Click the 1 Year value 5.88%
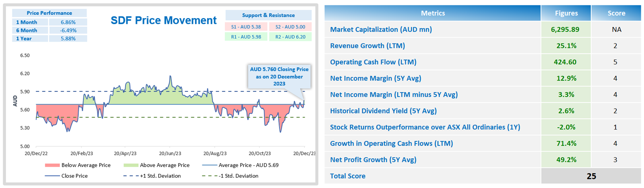The image size is (644, 188). coord(69,39)
